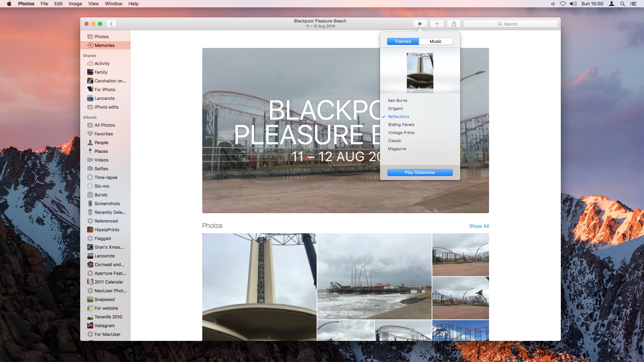Screen dimensions: 644x362
Task: Open the Time-lapse album
Action: (x=105, y=177)
